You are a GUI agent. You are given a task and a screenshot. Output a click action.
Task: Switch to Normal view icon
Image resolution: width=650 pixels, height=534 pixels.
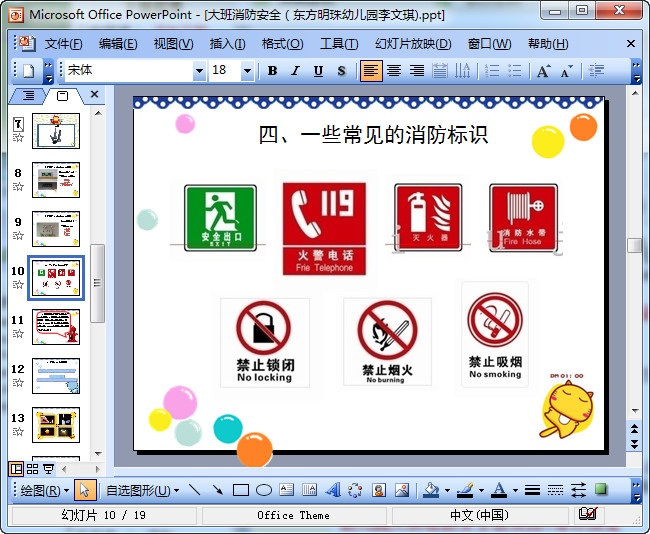tap(16, 469)
